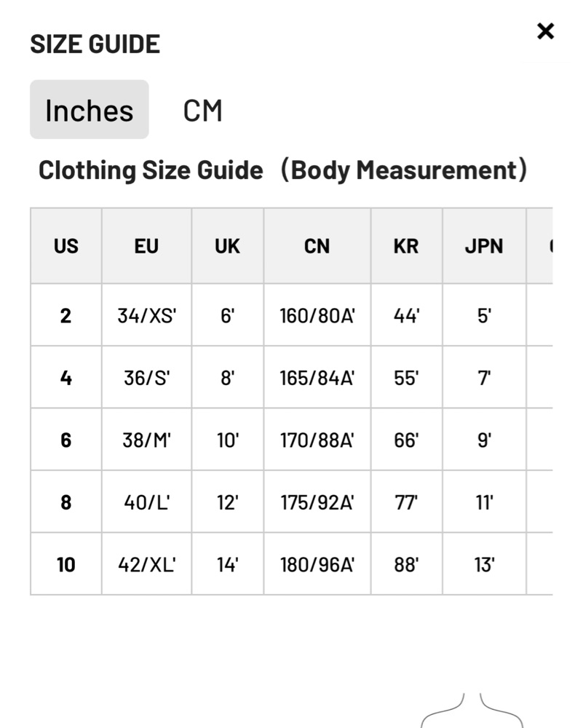Click the KR column header

pos(406,246)
